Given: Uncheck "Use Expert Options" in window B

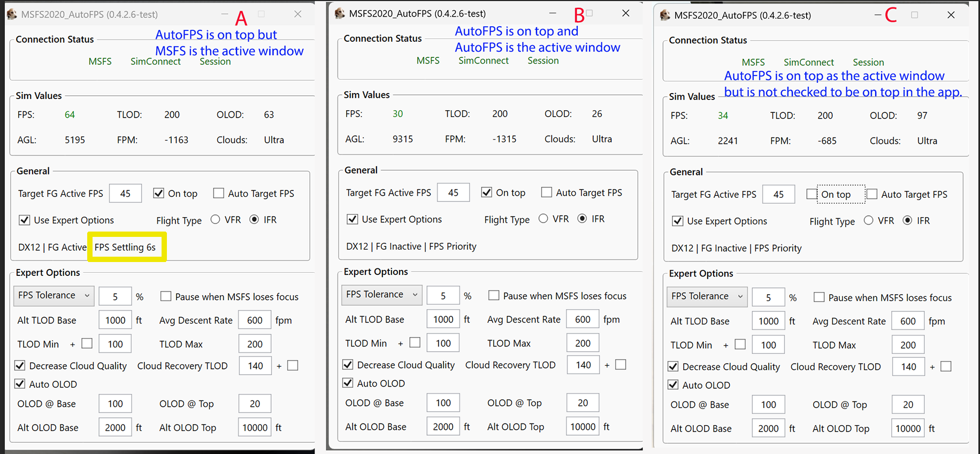Looking at the screenshot, I should tap(352, 219).
